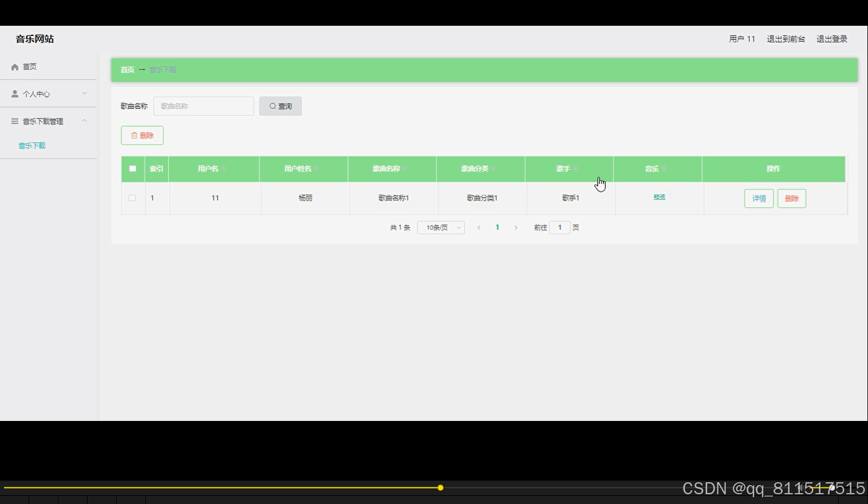Open the 预览 music preview link
The height and width of the screenshot is (504, 868).
click(660, 197)
